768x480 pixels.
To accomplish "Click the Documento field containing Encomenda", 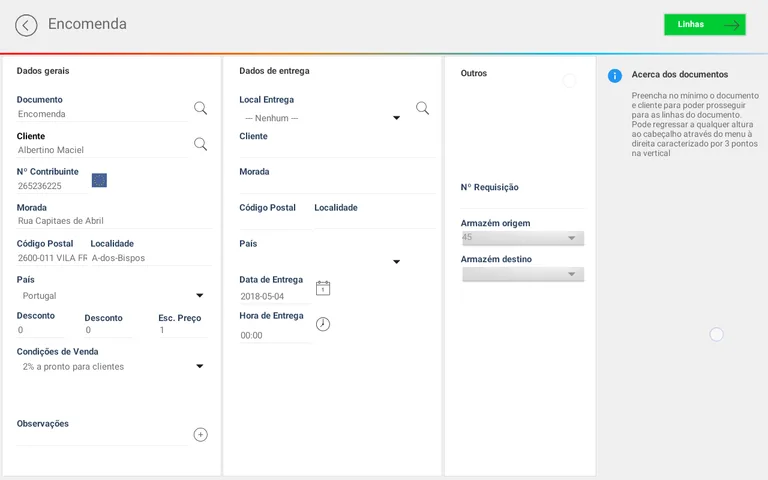I will point(102,114).
